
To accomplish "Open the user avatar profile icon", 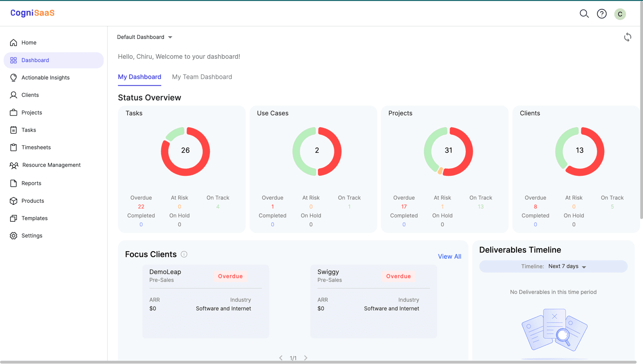I will 620,14.
